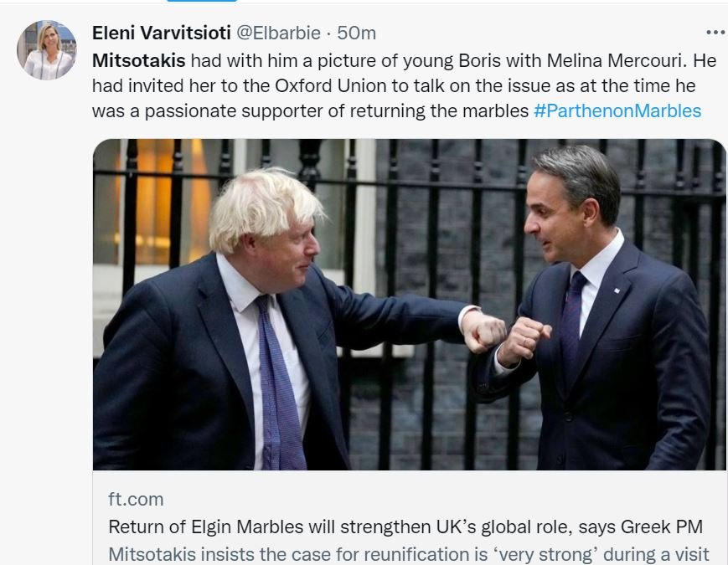Open the tweet via the 50m timestamp
The width and height of the screenshot is (728, 565).
pyautogui.click(x=356, y=33)
